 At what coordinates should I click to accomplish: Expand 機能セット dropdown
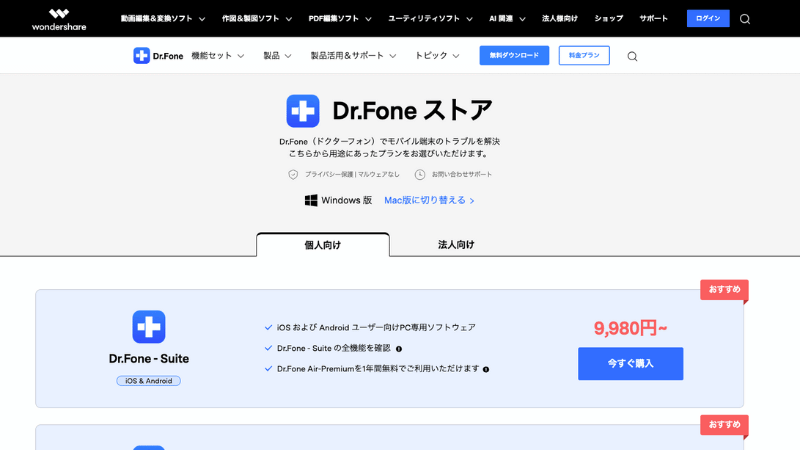tap(217, 56)
